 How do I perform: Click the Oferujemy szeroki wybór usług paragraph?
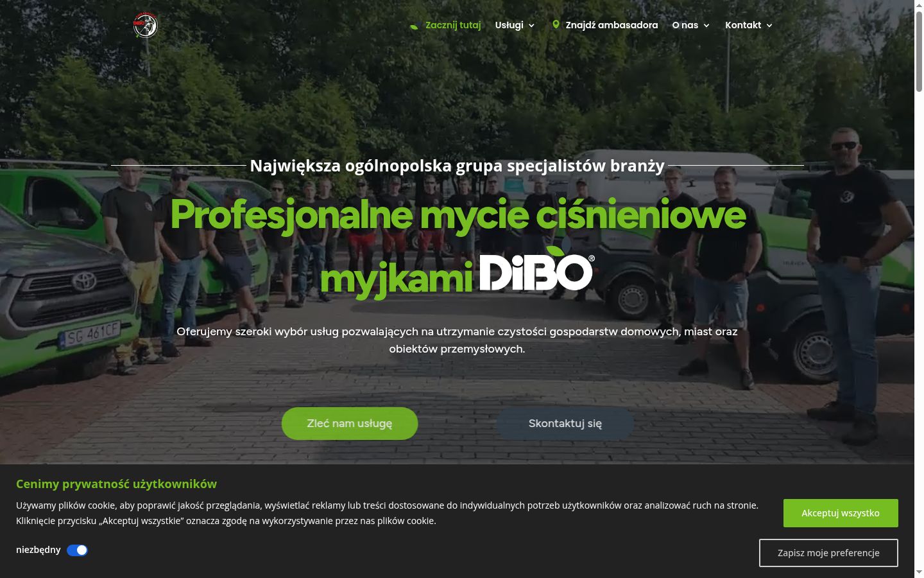coord(457,340)
